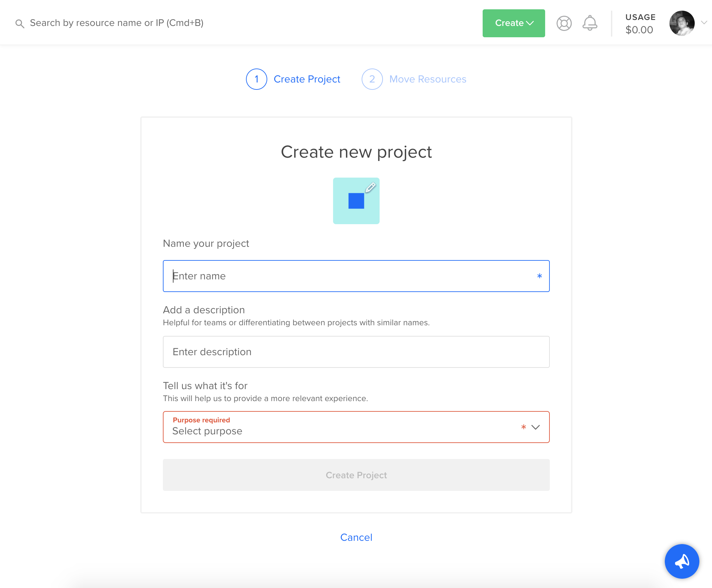Click the user profile avatar icon

[682, 23]
